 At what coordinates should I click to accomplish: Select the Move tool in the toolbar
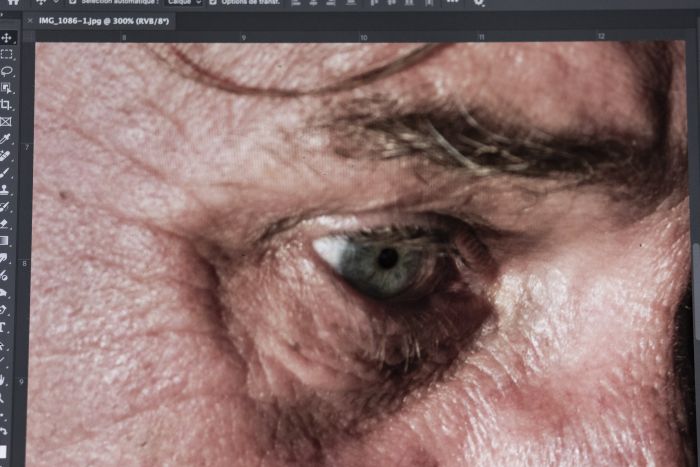[x=6, y=38]
